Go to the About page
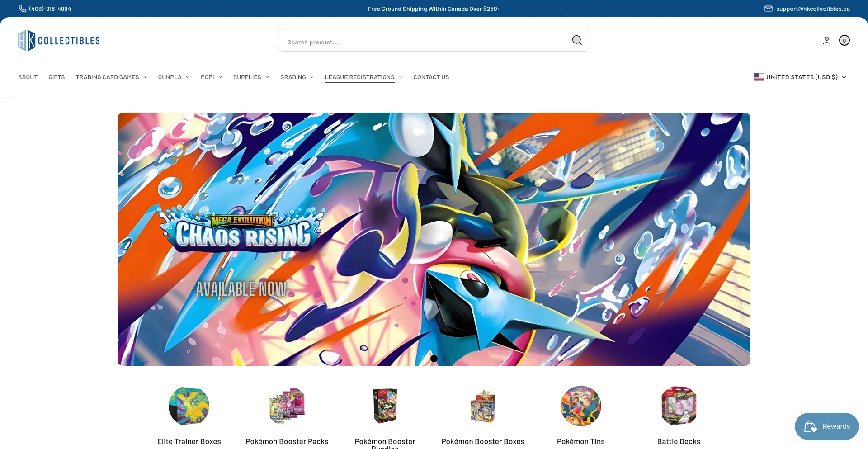This screenshot has width=868, height=449. coord(28,77)
